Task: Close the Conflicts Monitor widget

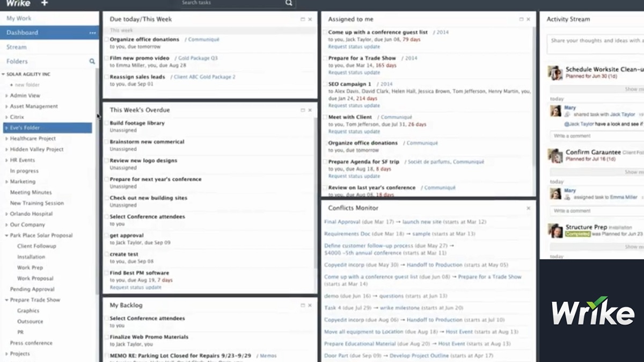Action: (528, 208)
